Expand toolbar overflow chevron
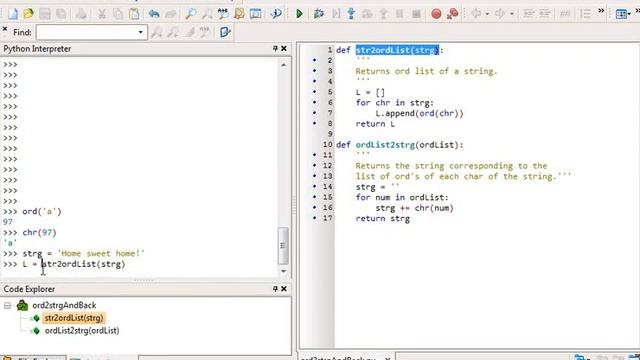The height and width of the screenshot is (360, 640). click(601, 11)
